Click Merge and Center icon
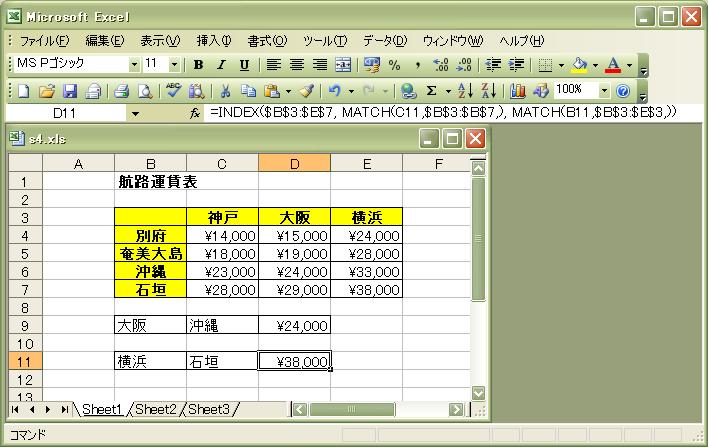Viewport: 708px width, 447px height. pos(343,65)
